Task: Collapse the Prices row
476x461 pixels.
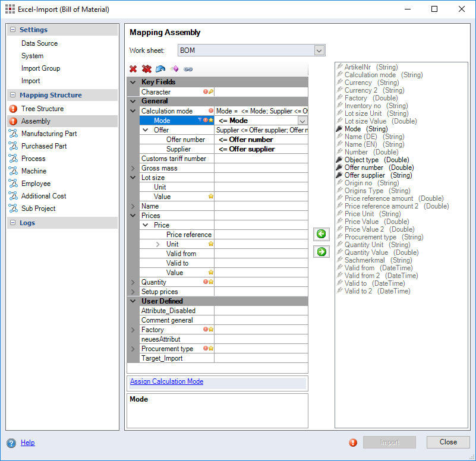Action: pos(133,216)
